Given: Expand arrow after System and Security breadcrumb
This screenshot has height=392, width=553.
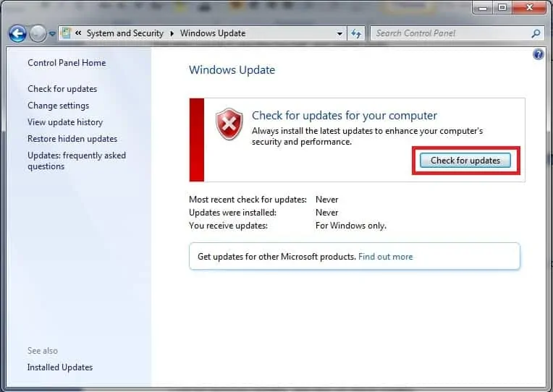Looking at the screenshot, I should point(172,33).
